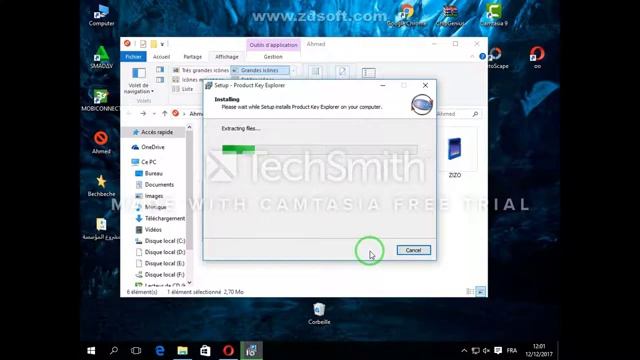Open the Options ribbon button in Explorer
The height and width of the screenshot is (360, 640).
(369, 73)
